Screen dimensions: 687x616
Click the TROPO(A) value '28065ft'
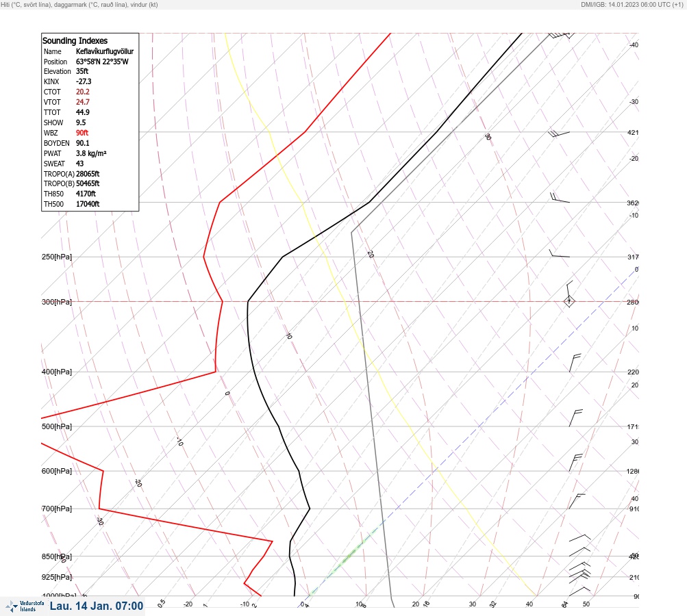coord(88,174)
